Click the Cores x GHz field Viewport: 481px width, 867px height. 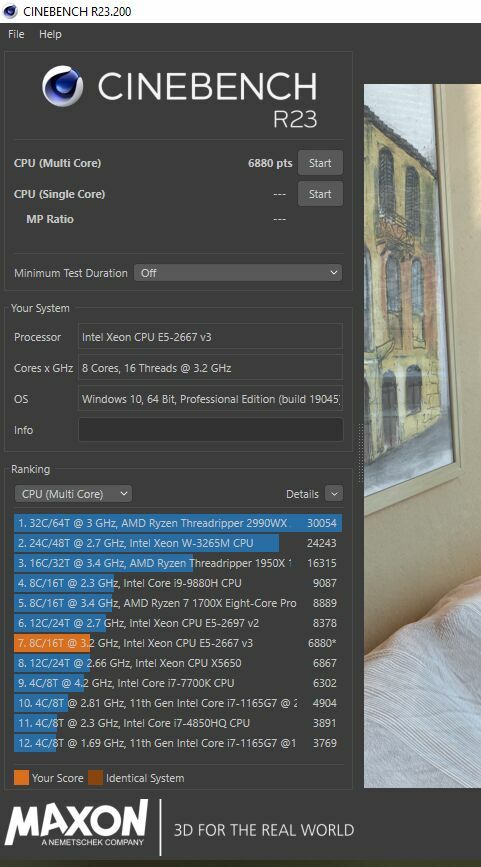[211, 368]
